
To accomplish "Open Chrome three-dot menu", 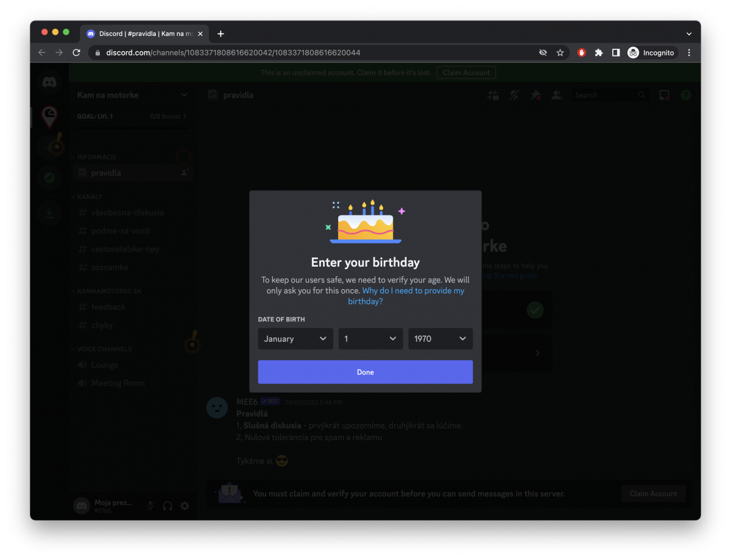I will click(x=689, y=53).
